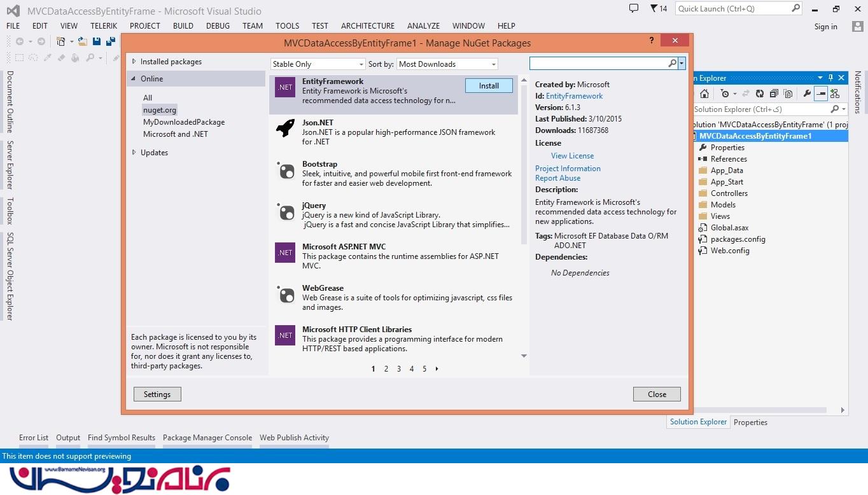868x495 pixels.
Task: Click the package list vertical scrollbar
Action: 524,159
